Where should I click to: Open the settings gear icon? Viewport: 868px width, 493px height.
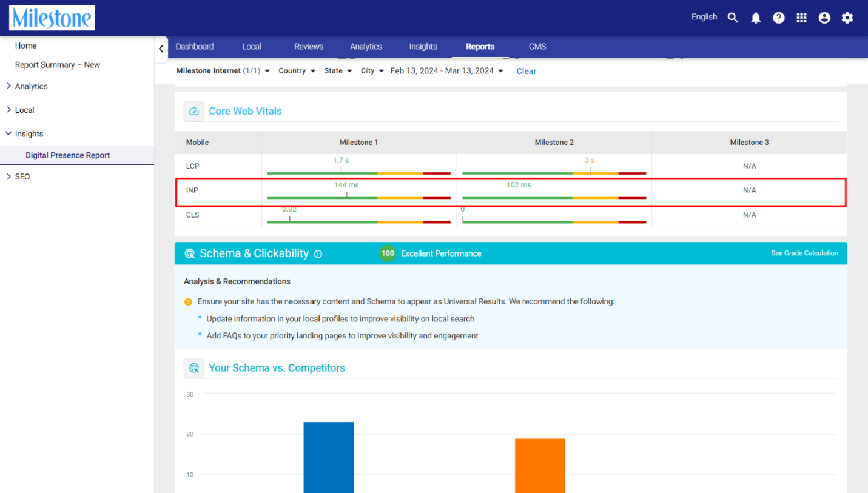[x=847, y=18]
